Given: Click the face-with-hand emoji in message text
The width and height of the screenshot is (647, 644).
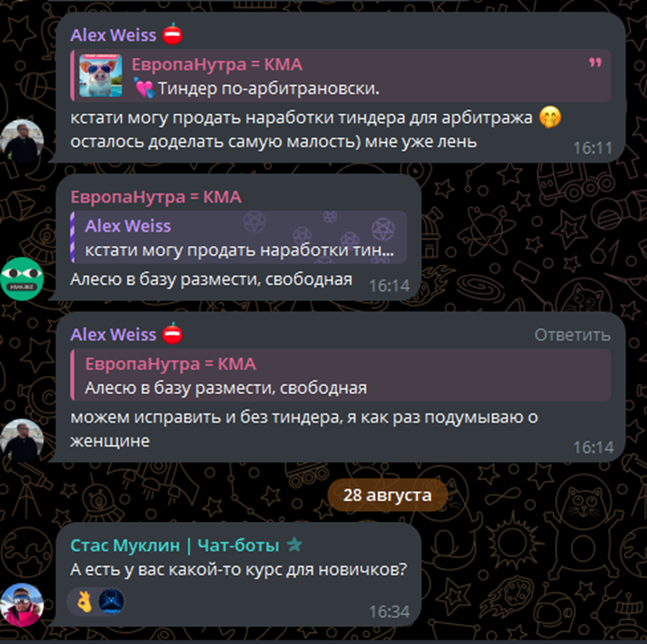Looking at the screenshot, I should (550, 117).
